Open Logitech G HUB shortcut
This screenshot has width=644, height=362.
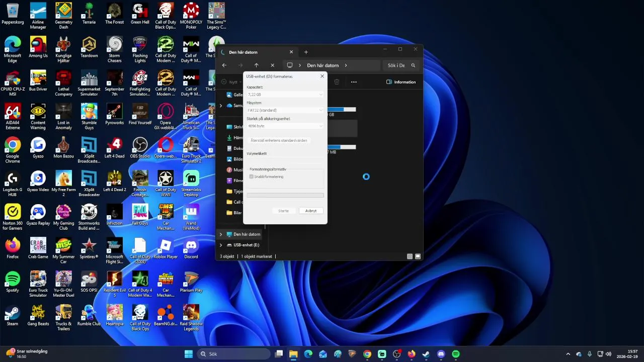tap(13, 184)
